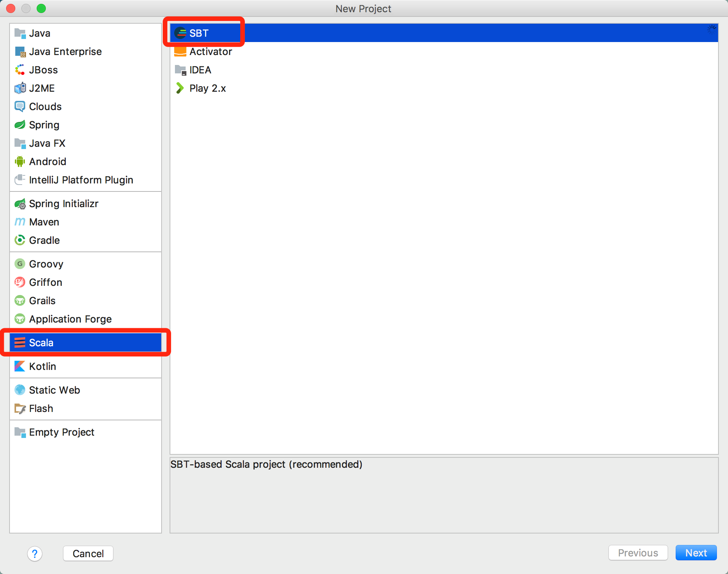Select the 'Activator' template label

coord(211,52)
